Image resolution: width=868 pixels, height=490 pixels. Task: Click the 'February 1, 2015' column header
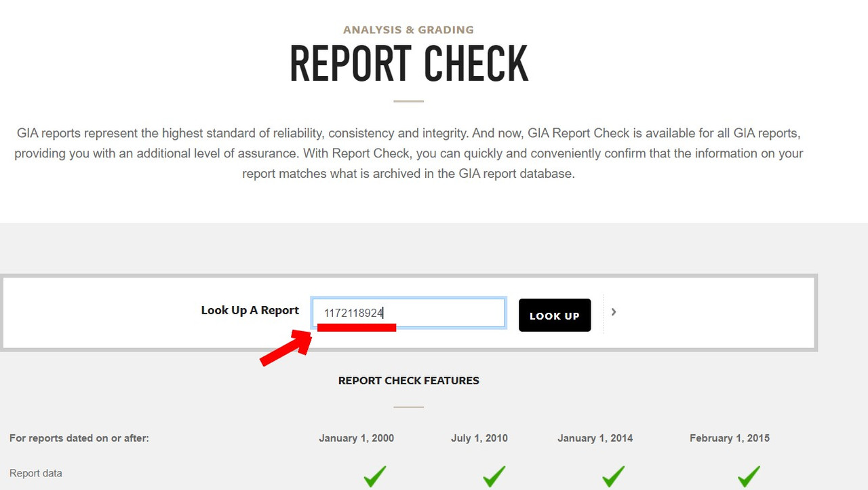tap(730, 438)
